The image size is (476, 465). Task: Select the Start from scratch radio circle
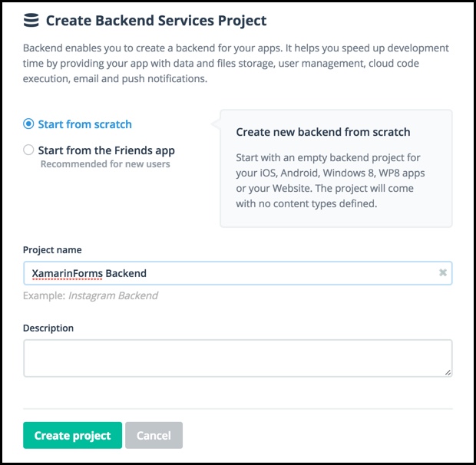coord(28,124)
